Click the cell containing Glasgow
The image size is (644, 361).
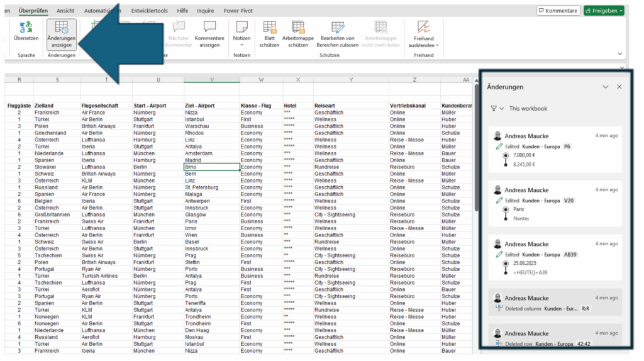coord(212,215)
